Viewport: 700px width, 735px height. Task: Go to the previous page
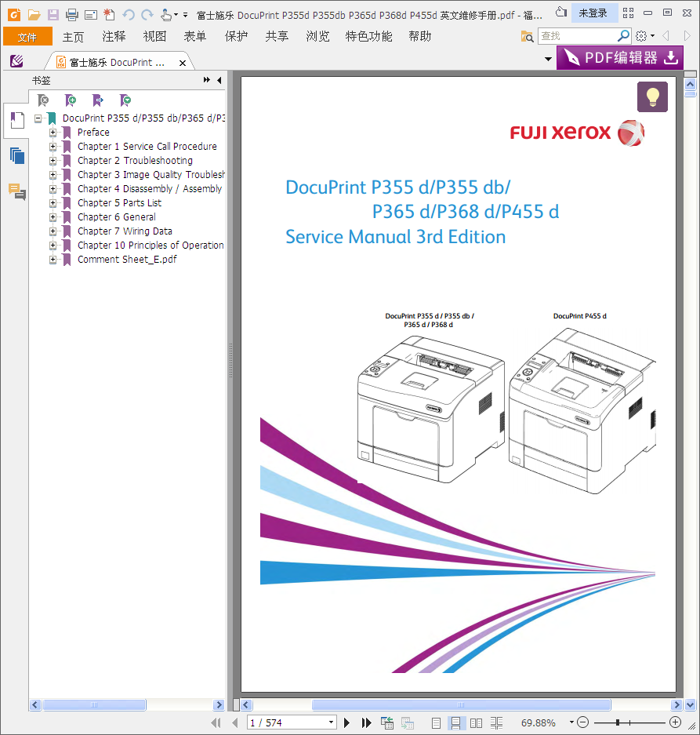point(235,722)
